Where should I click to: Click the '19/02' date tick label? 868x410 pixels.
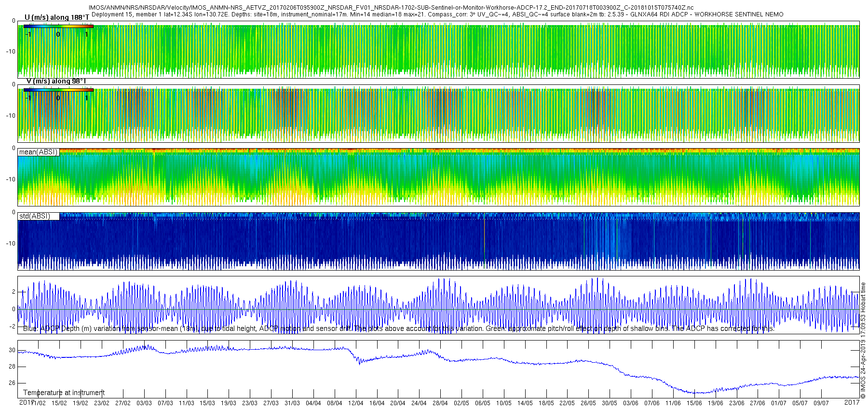tap(81, 403)
